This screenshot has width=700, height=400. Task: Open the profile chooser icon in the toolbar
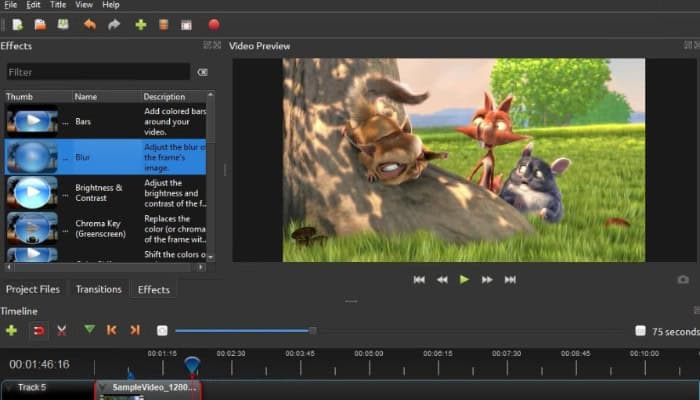163,25
